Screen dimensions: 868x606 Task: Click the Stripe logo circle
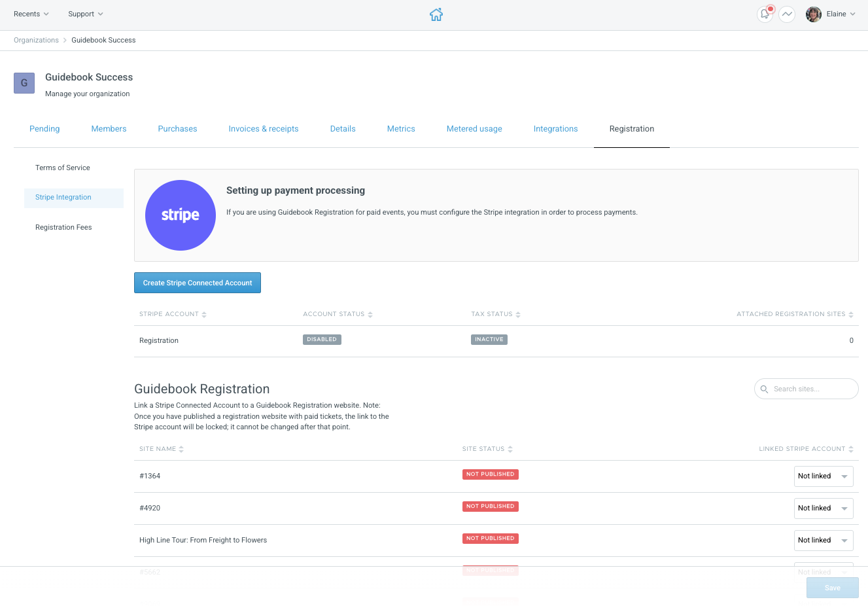click(x=181, y=215)
